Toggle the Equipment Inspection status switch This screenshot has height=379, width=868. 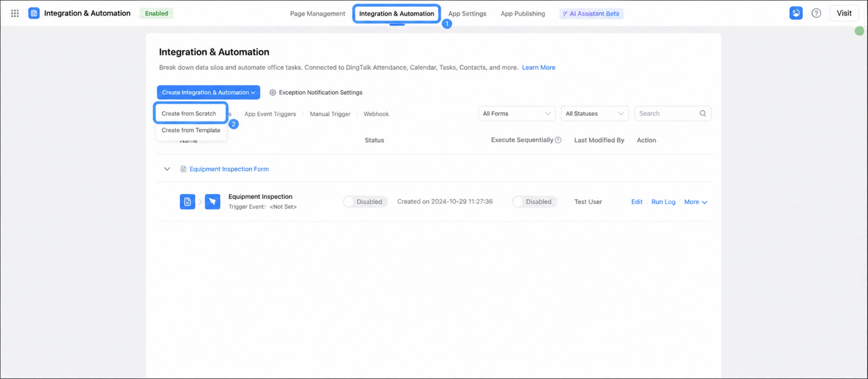[x=365, y=202]
